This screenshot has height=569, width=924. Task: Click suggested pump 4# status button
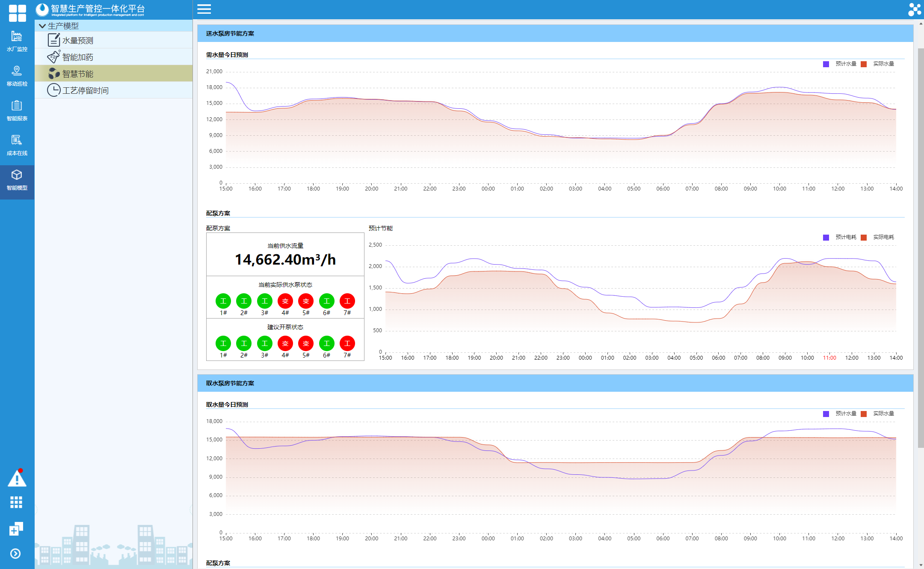[285, 343]
